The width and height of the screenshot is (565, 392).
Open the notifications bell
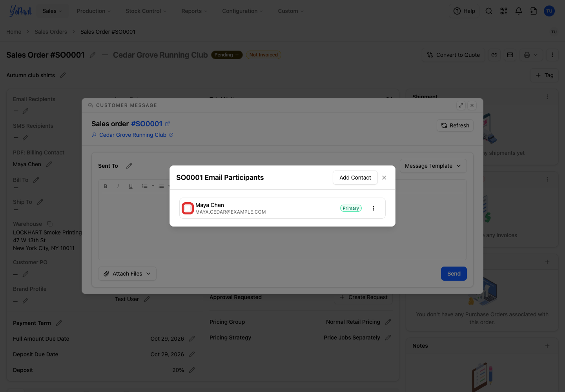(519, 11)
